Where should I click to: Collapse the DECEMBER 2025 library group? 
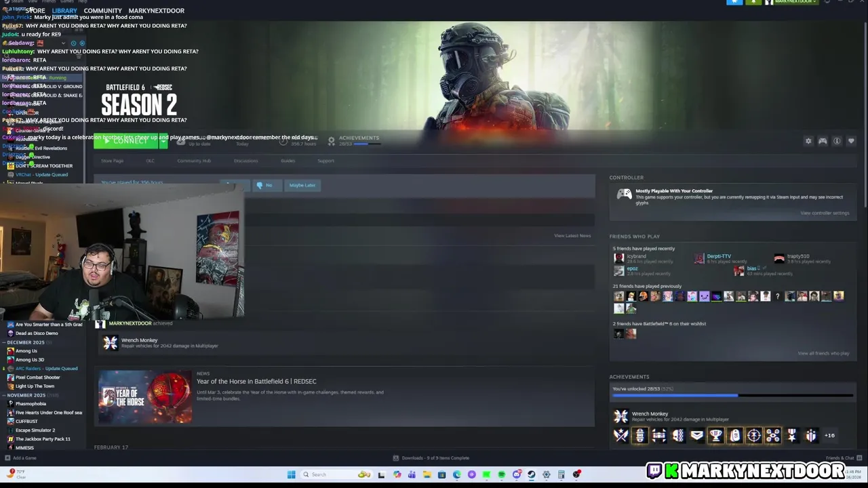[26, 342]
